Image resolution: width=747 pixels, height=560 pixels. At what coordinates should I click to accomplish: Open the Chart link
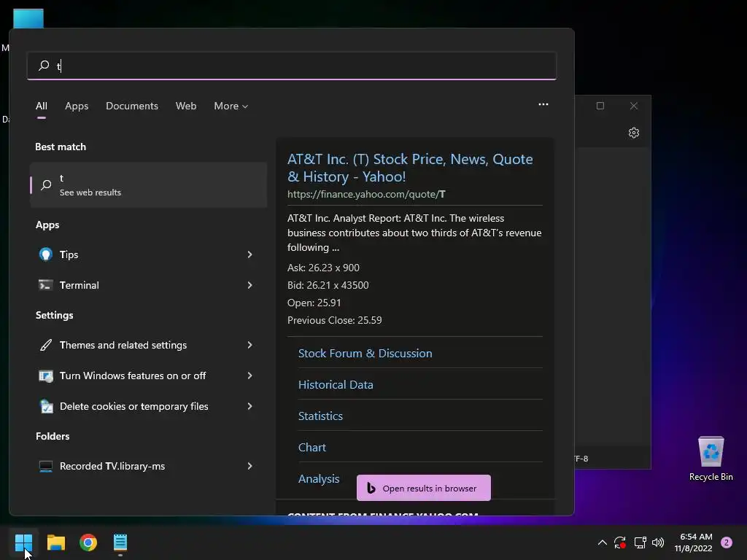tap(312, 448)
